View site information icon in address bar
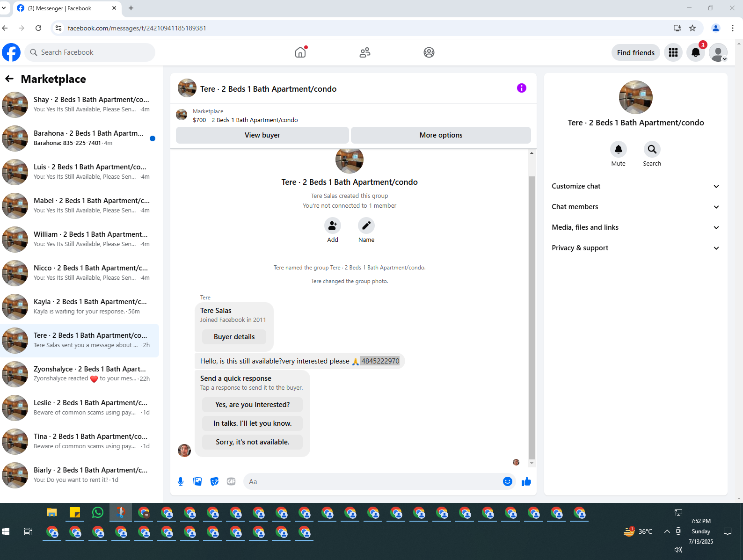 point(58,28)
